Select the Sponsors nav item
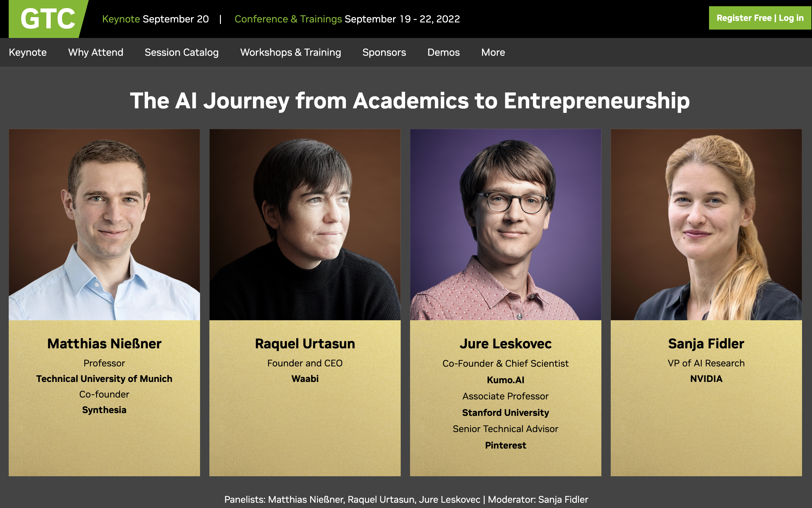 point(384,52)
